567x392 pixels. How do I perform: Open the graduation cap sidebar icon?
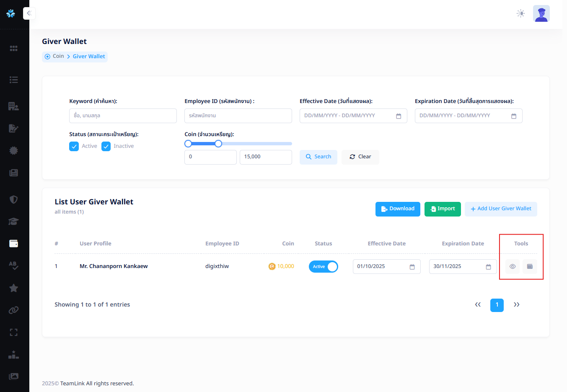(13, 222)
